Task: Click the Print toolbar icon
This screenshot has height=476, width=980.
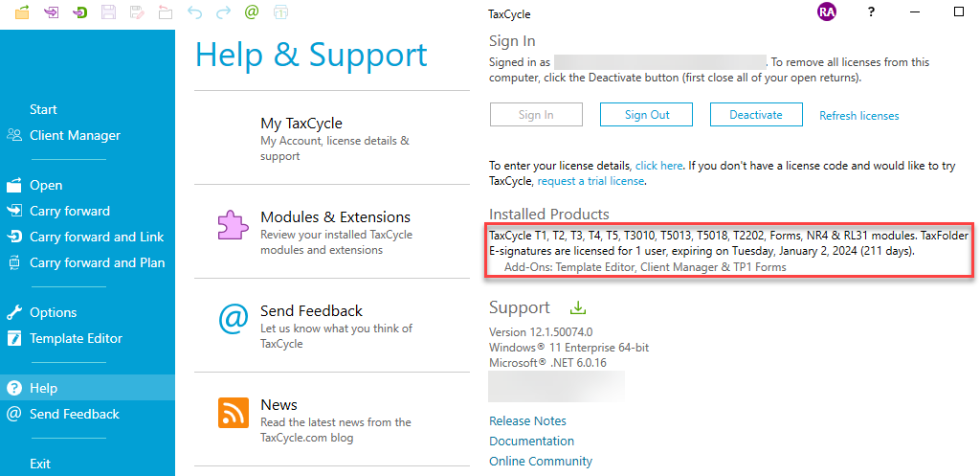Action: coord(281,11)
